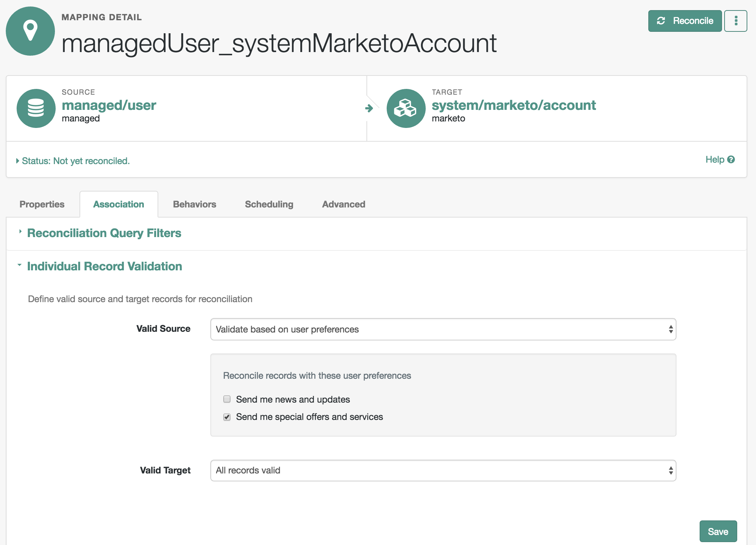Viewport: 756px width, 545px height.
Task: Click 'Define valid source and target records' description
Action: coord(140,299)
